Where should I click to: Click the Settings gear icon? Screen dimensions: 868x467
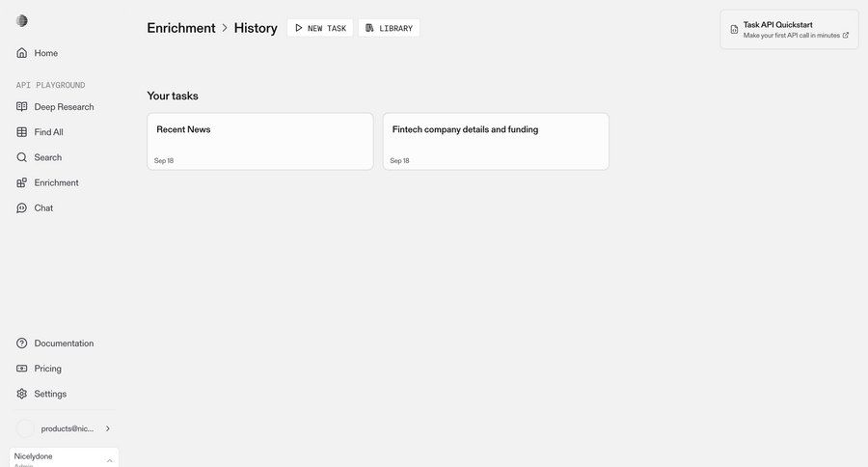(x=22, y=394)
